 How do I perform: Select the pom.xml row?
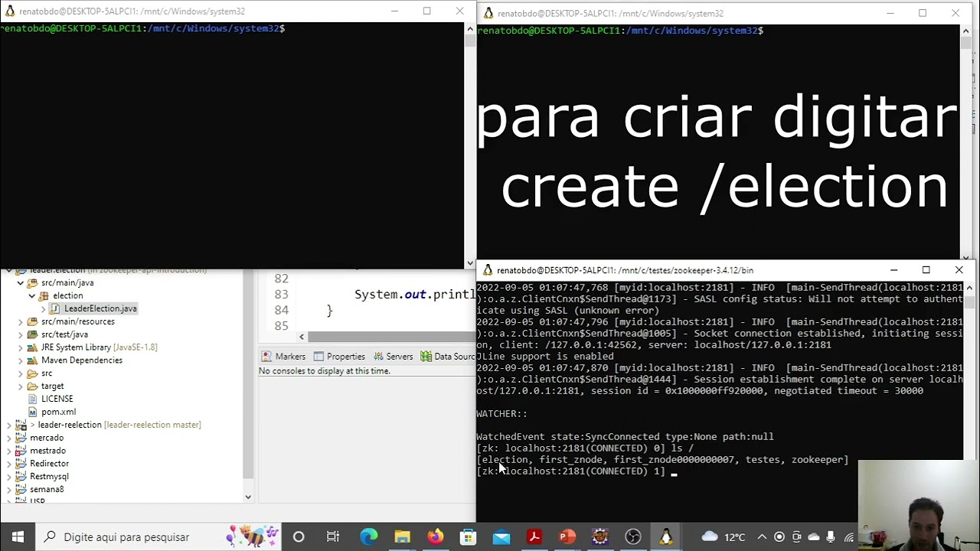tap(58, 412)
